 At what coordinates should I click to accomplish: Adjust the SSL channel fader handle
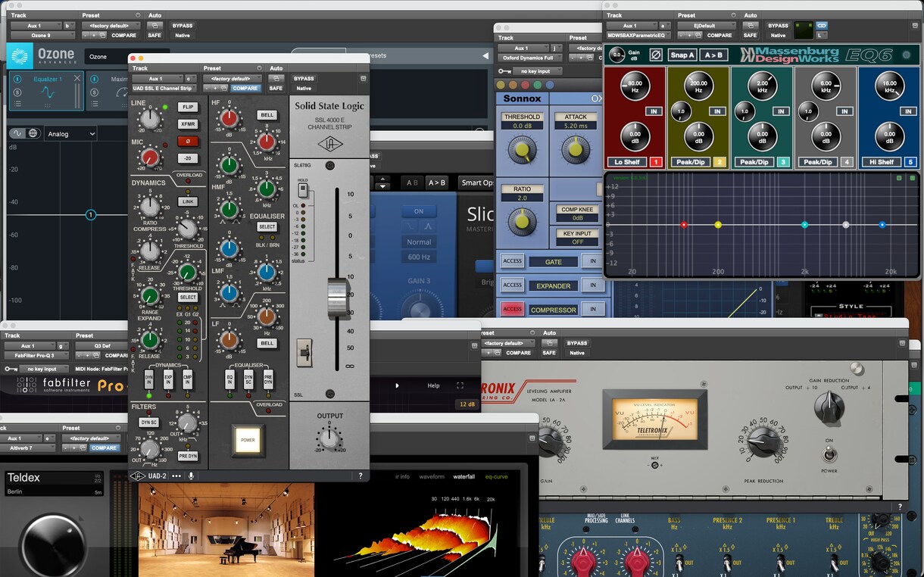(337, 298)
